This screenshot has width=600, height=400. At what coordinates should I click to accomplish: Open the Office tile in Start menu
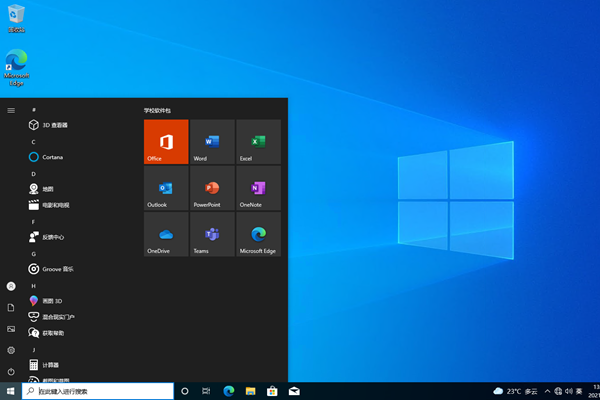(x=166, y=141)
